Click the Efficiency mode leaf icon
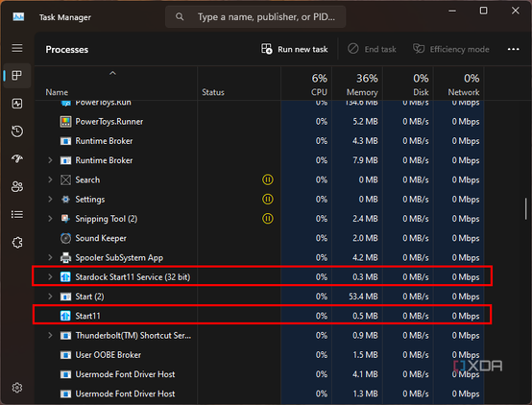Screen dimensions: 532x405 click(x=419, y=49)
